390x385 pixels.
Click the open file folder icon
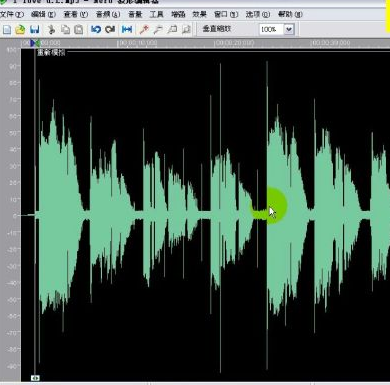click(x=20, y=30)
